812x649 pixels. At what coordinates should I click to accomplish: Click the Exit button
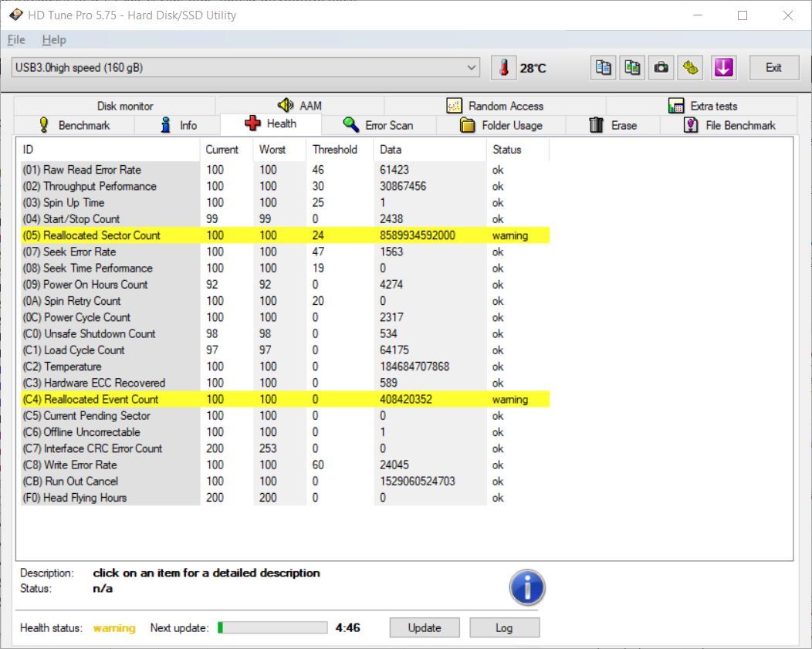pos(773,68)
